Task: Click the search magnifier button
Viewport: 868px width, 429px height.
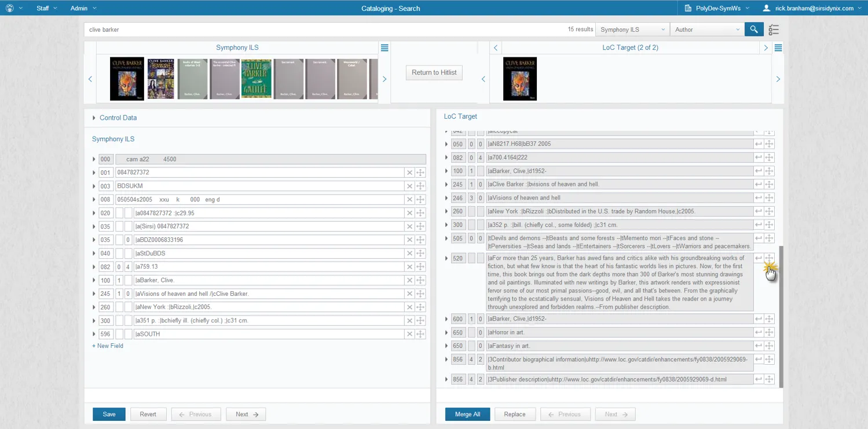Action: click(x=753, y=30)
